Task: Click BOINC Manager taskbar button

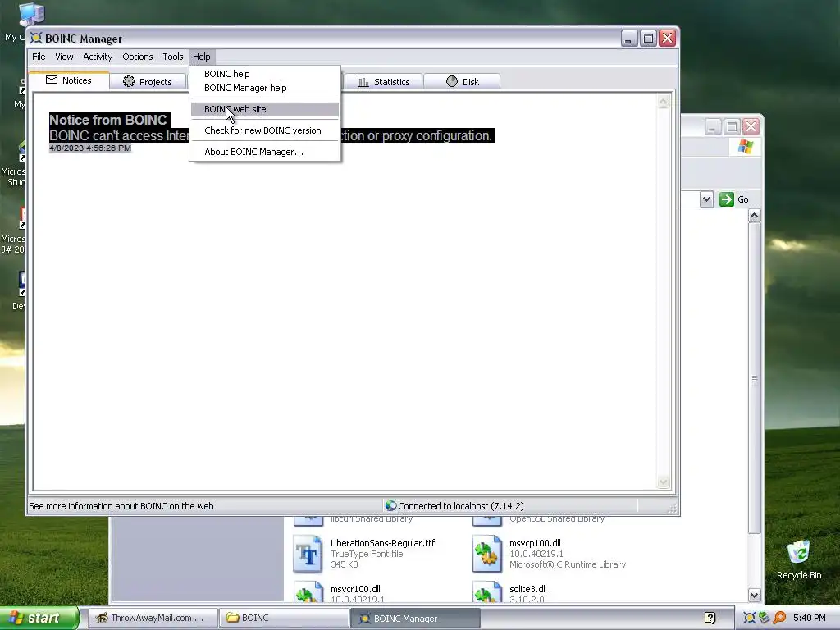Action: [x=415, y=619]
